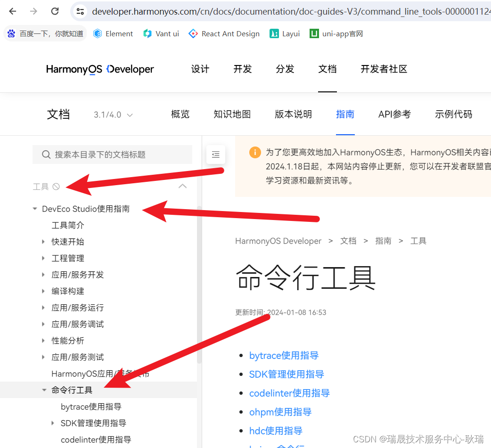Screen dimensions: 491x448
Task: Open the 文档 top menu
Action: [x=327, y=69]
